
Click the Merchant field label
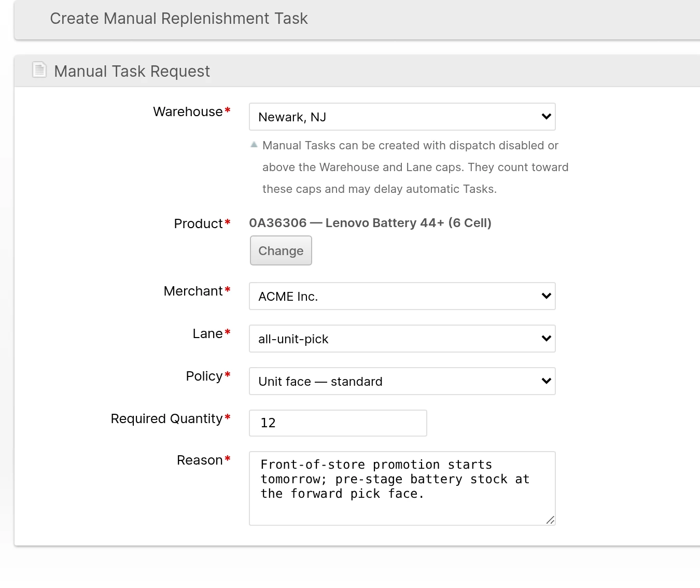tap(193, 291)
